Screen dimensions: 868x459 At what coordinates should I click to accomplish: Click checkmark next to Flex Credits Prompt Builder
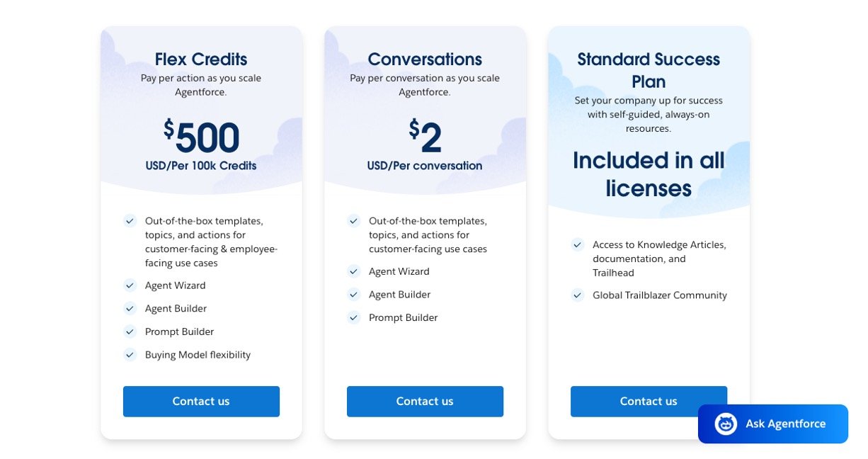130,331
